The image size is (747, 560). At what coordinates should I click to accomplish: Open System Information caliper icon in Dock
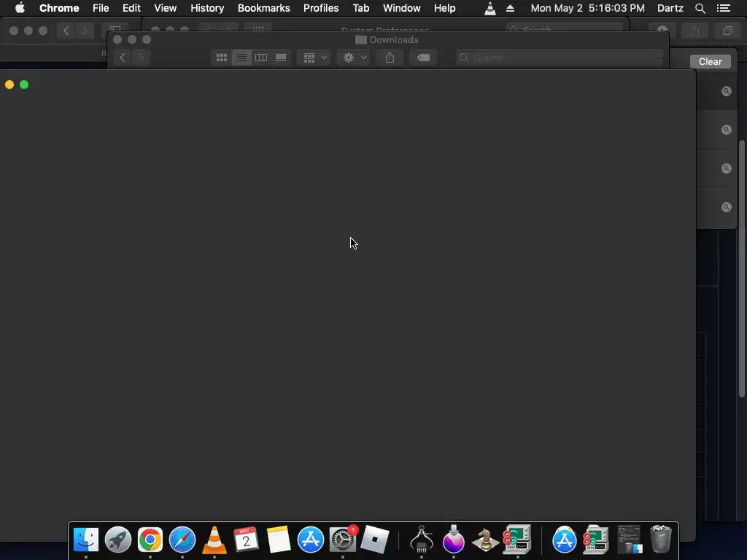(x=422, y=540)
